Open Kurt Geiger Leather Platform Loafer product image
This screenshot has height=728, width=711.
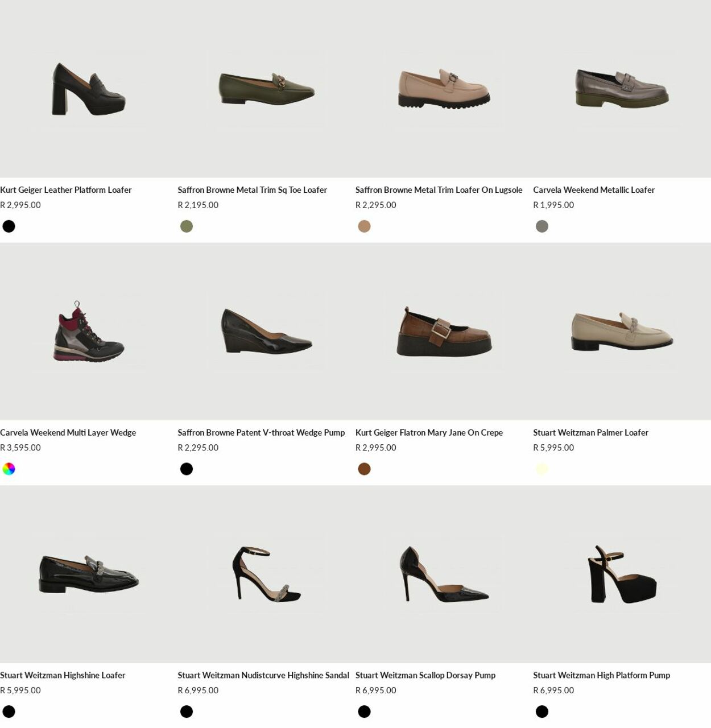click(89, 89)
